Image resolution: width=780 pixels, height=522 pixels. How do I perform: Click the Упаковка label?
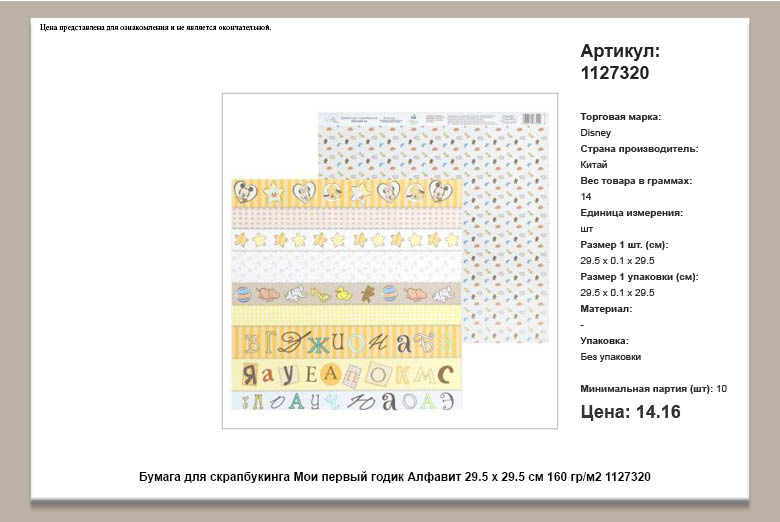(x=604, y=341)
